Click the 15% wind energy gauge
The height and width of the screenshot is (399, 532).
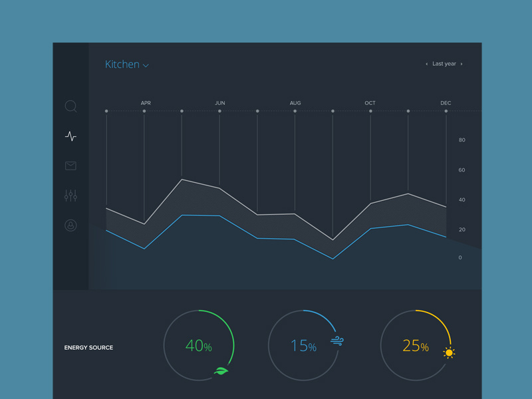point(304,345)
